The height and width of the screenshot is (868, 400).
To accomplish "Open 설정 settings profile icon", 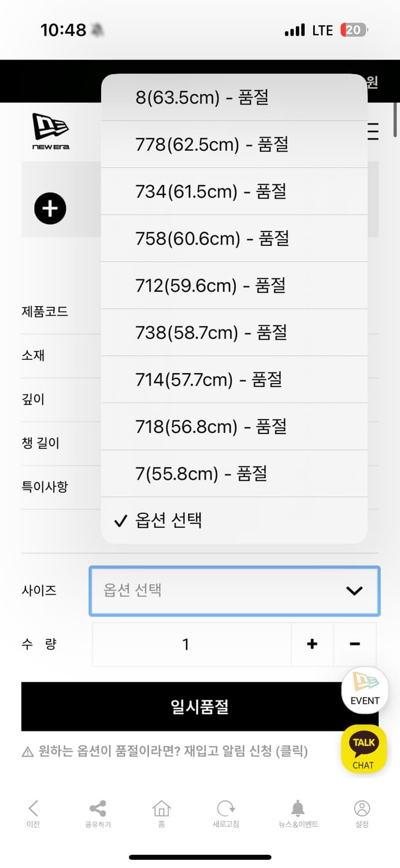I will [362, 813].
